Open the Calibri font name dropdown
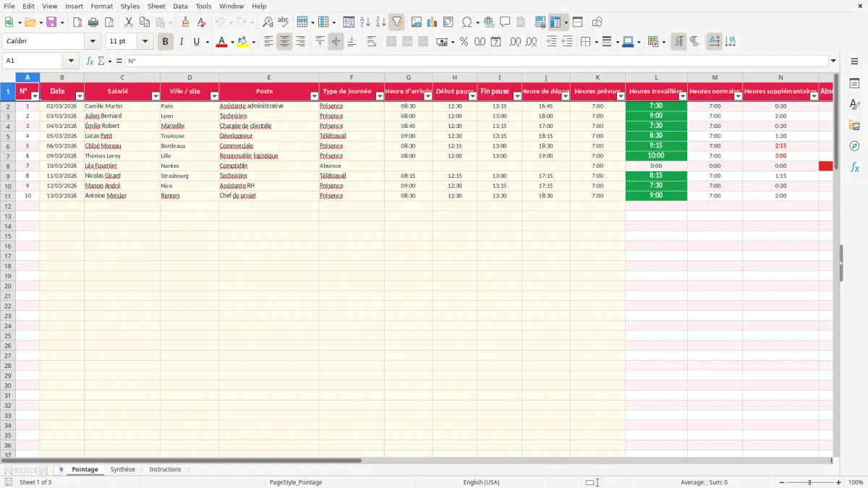The height and width of the screenshot is (488, 868). [x=92, y=42]
